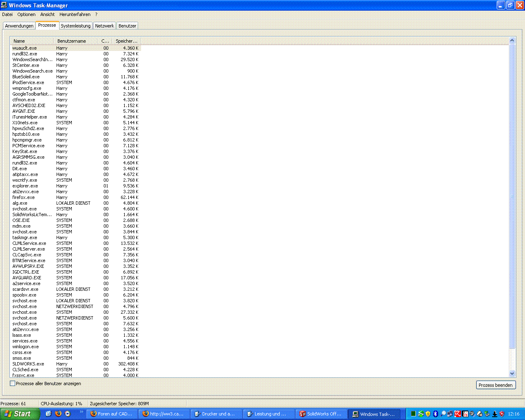The width and height of the screenshot is (525, 420).
Task: Switch to Netzwerk tab
Action: point(105,26)
